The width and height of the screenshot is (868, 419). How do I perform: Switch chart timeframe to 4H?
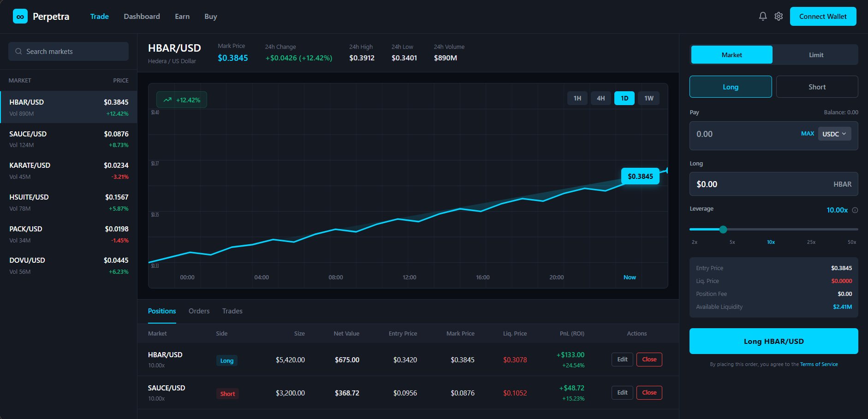600,98
